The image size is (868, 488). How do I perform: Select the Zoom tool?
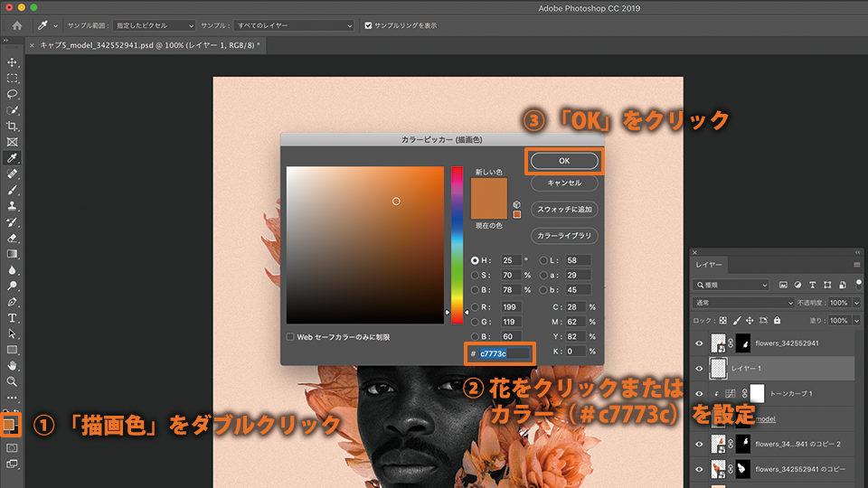tap(12, 381)
